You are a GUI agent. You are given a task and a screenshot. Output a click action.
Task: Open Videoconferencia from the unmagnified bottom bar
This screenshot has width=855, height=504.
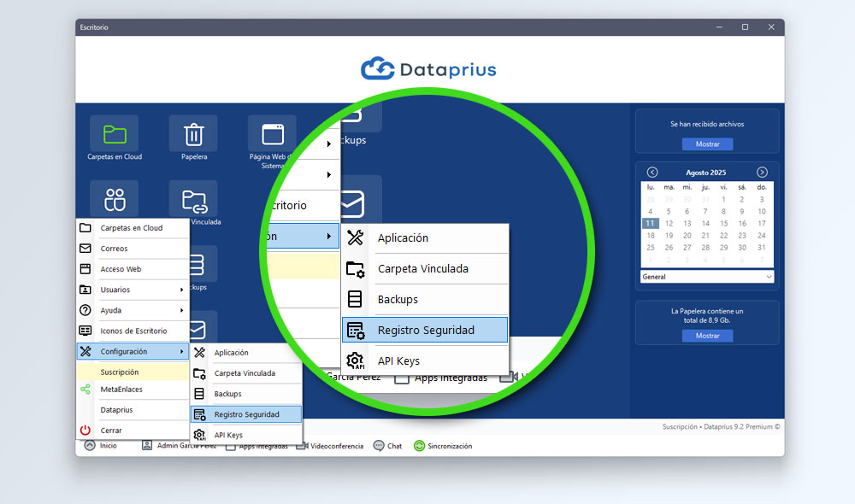tap(330, 446)
